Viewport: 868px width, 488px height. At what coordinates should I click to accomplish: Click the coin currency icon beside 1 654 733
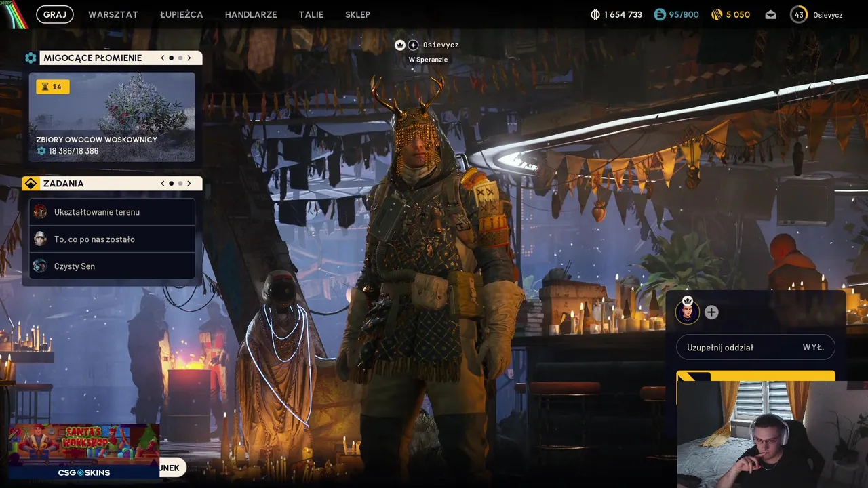(595, 14)
